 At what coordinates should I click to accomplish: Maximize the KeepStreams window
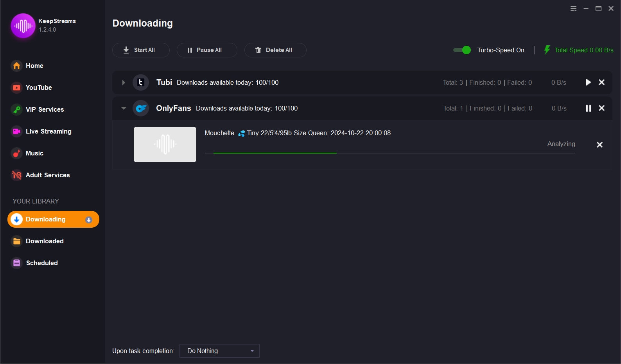(x=598, y=9)
